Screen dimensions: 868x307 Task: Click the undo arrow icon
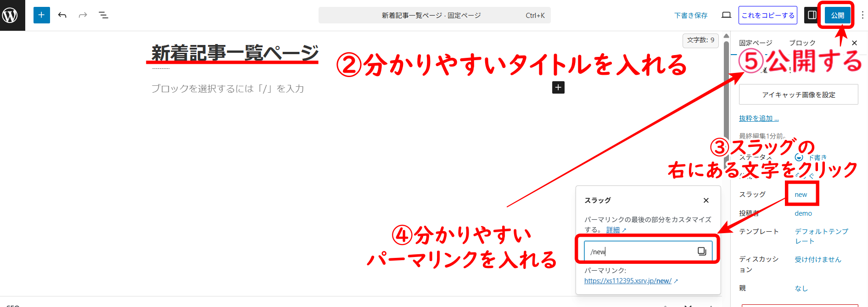click(62, 15)
